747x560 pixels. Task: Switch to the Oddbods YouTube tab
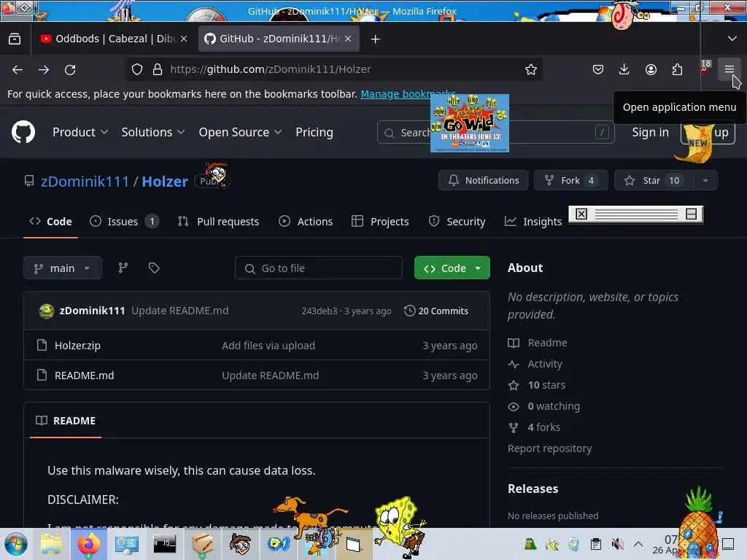click(113, 39)
